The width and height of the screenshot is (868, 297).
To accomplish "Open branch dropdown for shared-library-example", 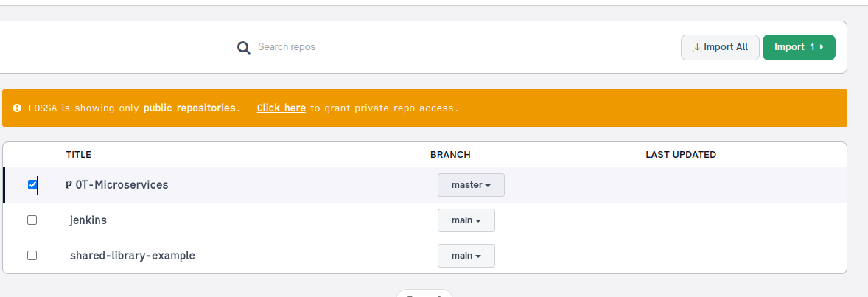I will 466,256.
